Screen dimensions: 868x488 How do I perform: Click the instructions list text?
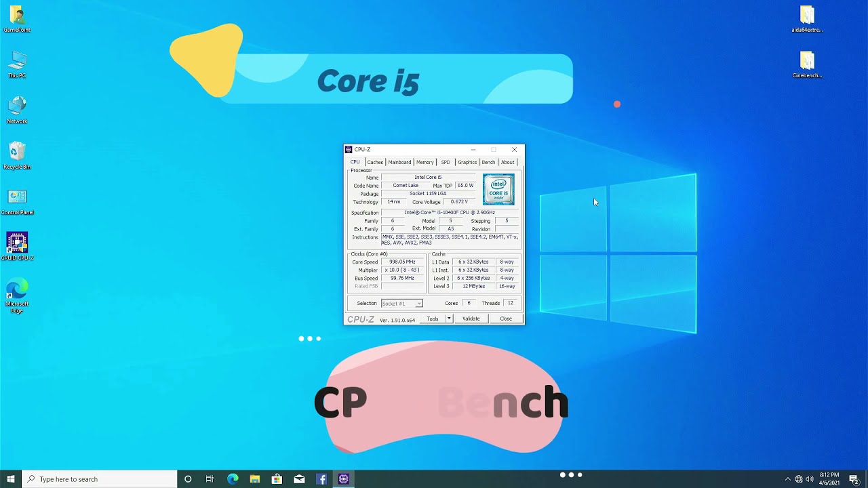point(450,240)
